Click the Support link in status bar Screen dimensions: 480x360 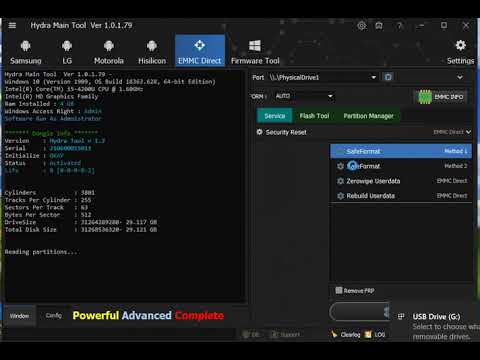tap(286, 334)
